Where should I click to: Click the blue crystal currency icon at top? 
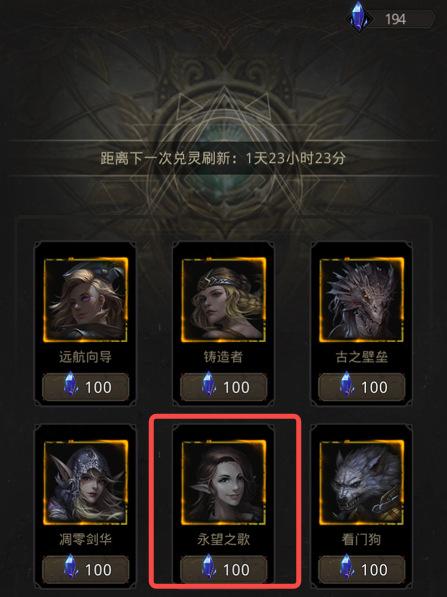point(359,17)
